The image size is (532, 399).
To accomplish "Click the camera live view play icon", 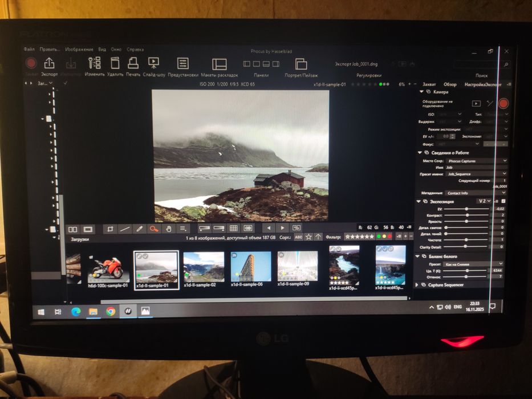I will [476, 104].
